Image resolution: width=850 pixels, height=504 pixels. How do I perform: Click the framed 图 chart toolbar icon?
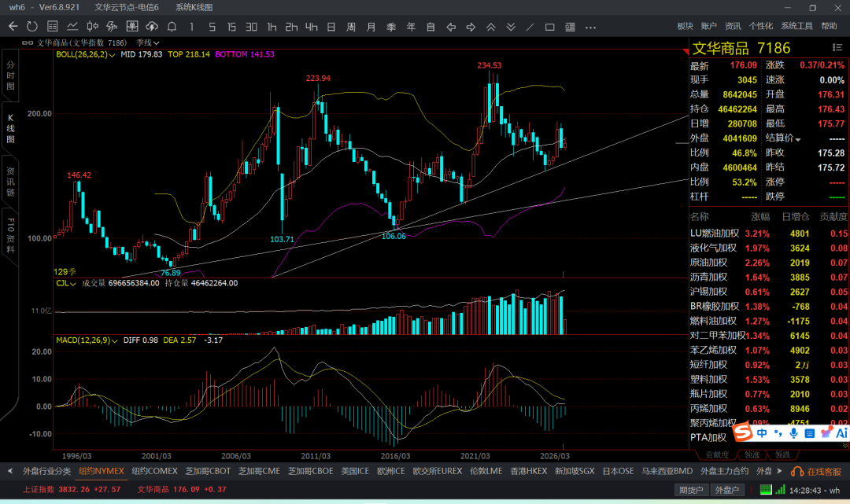click(x=131, y=27)
